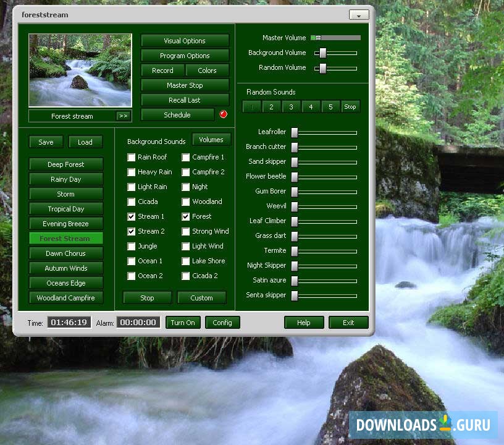Tick the Light Wind checkbox
This screenshot has height=445, width=504.
point(185,246)
